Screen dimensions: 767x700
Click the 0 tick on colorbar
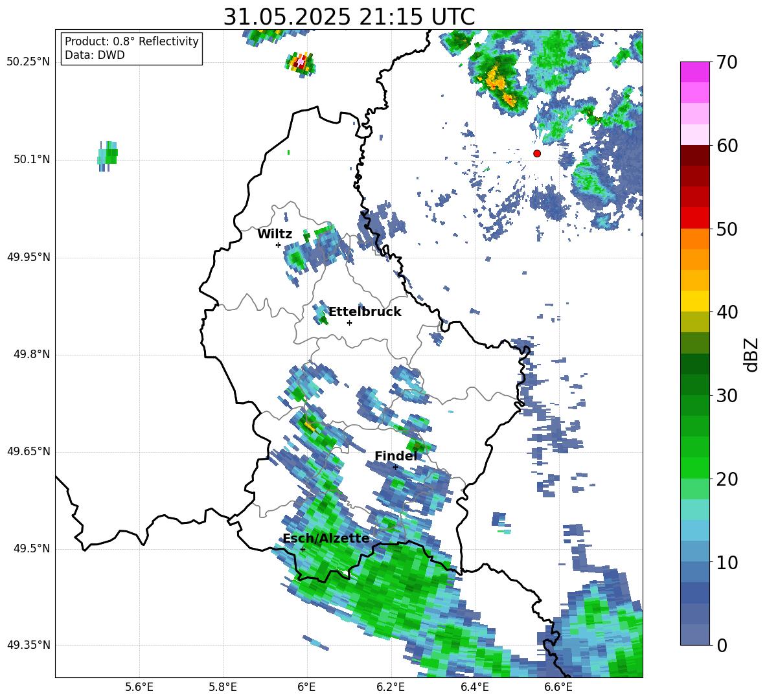722,645
